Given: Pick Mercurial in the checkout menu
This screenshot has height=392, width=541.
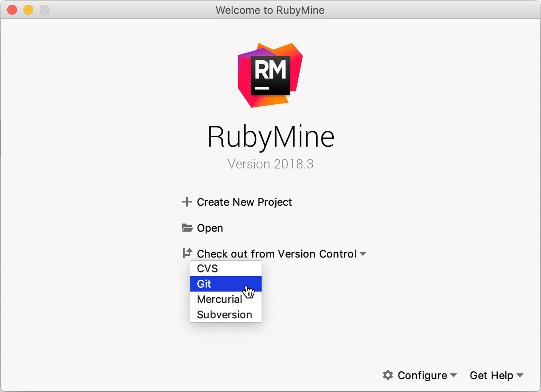Looking at the screenshot, I should click(x=226, y=299).
